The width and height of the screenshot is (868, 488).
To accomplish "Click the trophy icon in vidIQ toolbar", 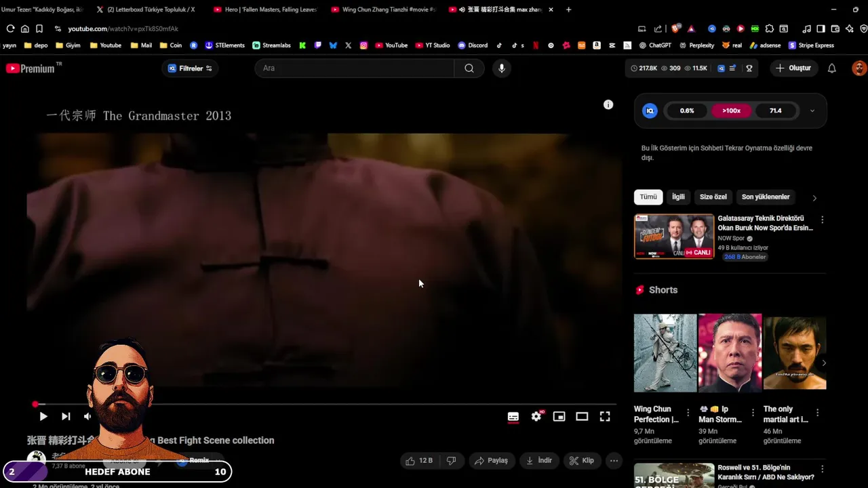I will pyautogui.click(x=749, y=68).
